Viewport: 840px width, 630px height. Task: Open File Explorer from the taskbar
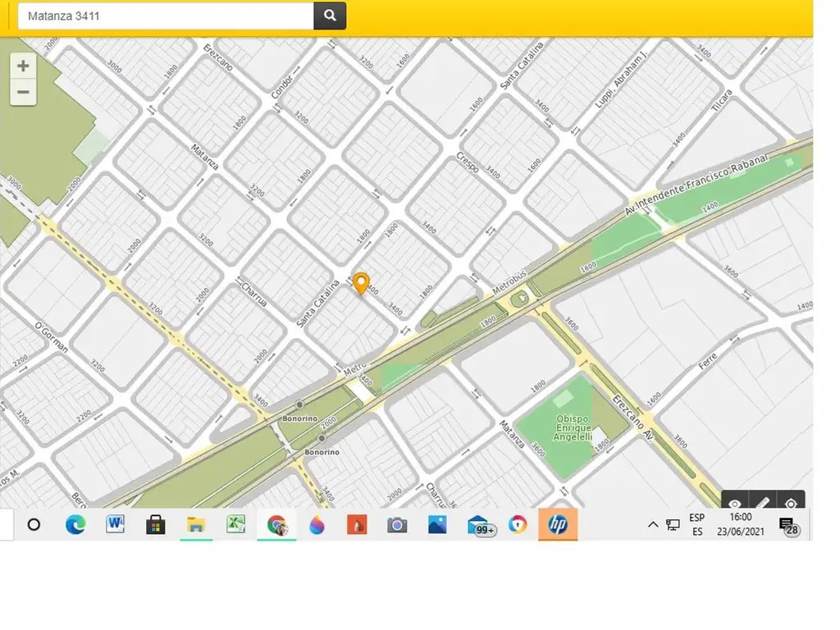(x=196, y=525)
